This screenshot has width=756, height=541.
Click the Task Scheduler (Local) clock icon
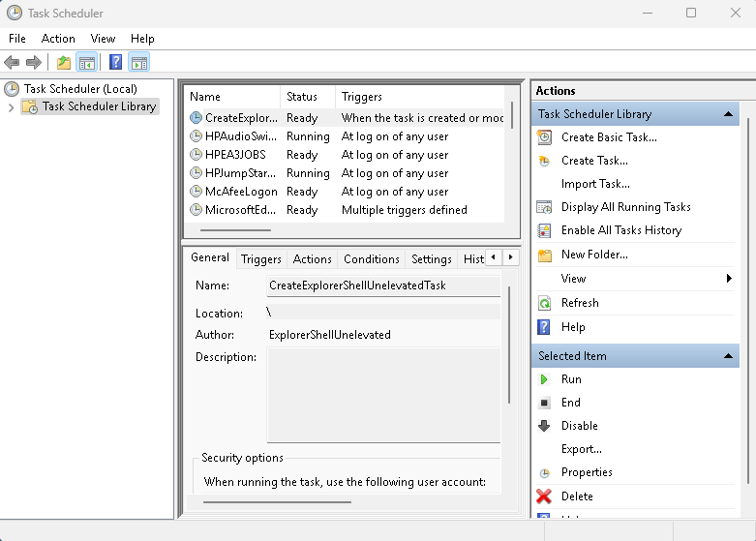click(x=12, y=89)
